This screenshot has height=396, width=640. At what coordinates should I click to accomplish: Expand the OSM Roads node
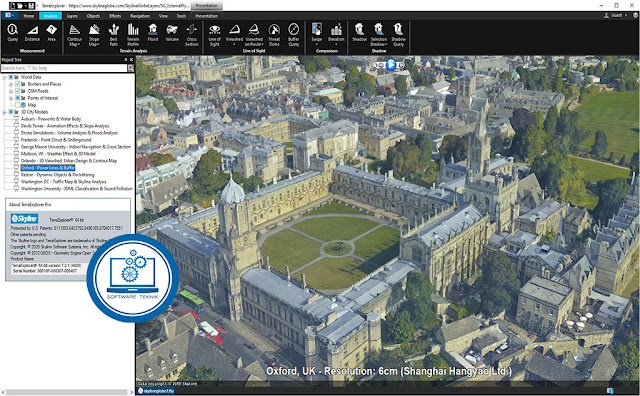coord(11,91)
